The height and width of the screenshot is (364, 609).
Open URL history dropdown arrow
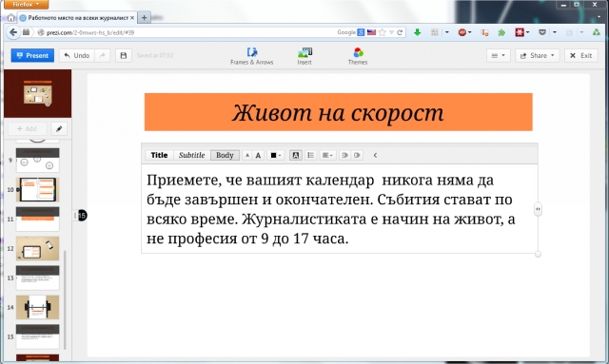391,32
